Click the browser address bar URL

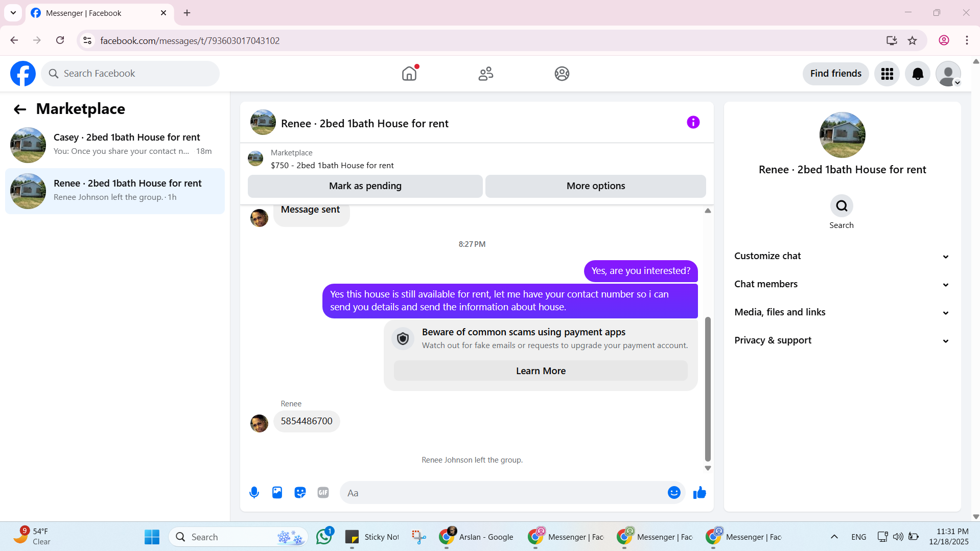tap(190, 40)
